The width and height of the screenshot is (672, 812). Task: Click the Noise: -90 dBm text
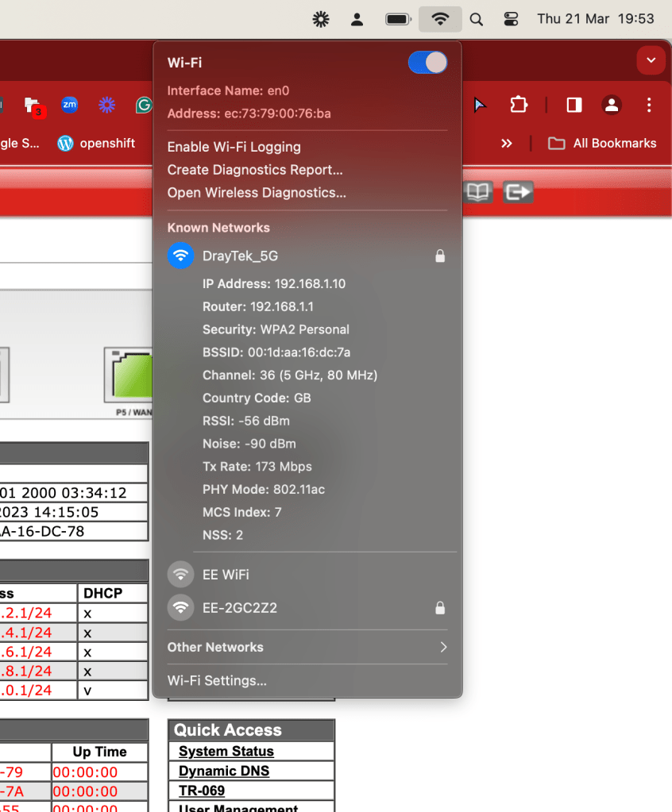(x=249, y=443)
